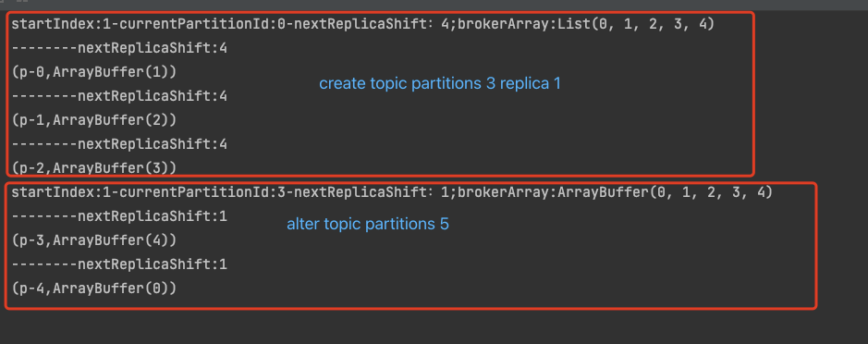Click the second nextReplicaShift:1 line
The width and height of the screenshot is (868, 344).
click(x=119, y=264)
